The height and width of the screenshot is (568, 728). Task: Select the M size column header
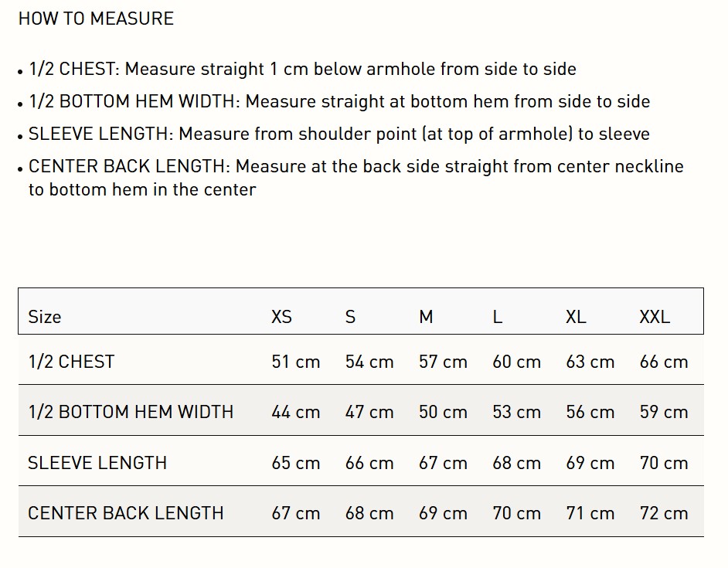[426, 316]
